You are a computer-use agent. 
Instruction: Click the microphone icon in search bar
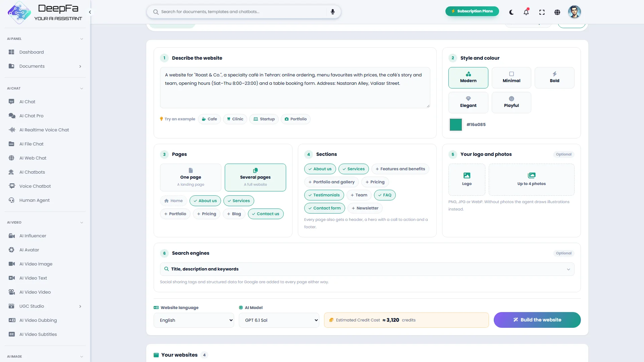click(x=332, y=12)
